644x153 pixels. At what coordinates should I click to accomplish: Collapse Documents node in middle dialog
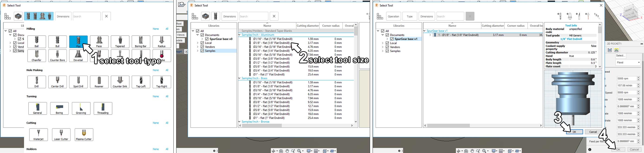[x=198, y=35]
